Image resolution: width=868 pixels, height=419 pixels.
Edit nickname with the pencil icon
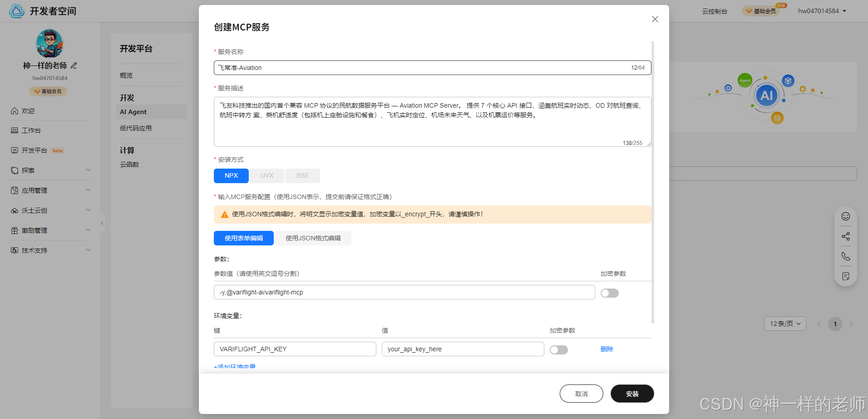(74, 66)
